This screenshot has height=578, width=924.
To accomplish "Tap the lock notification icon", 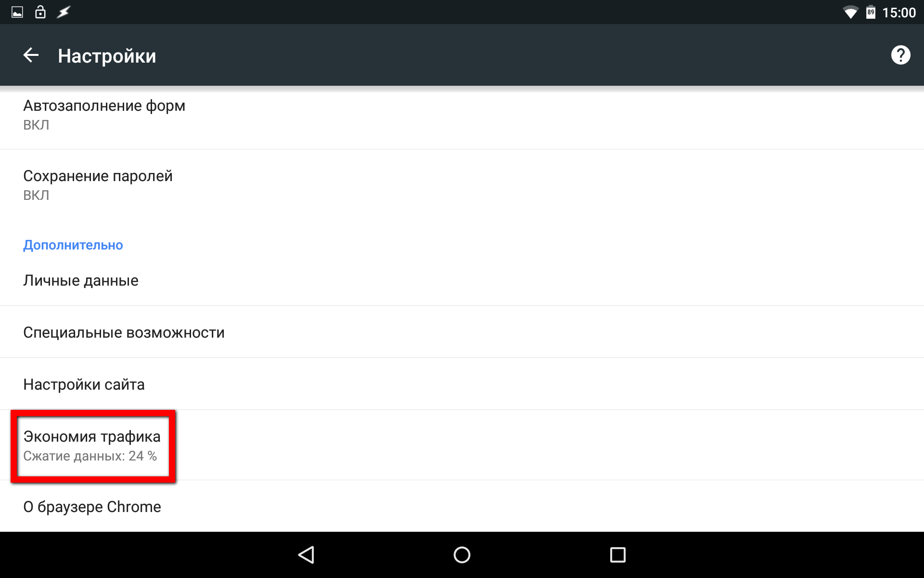I will (x=40, y=12).
